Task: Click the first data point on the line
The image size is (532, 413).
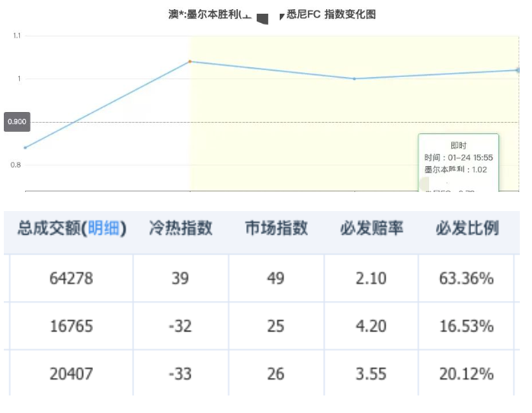Action: tap(25, 148)
